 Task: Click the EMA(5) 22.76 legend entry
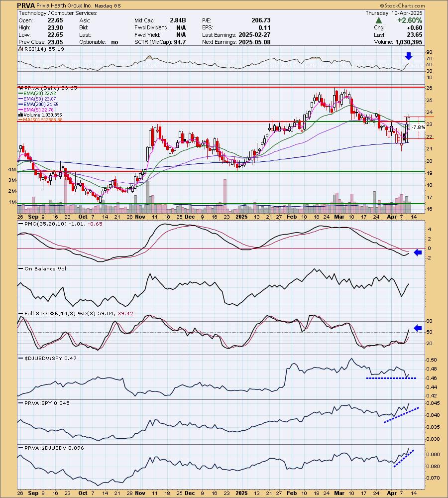(36, 110)
